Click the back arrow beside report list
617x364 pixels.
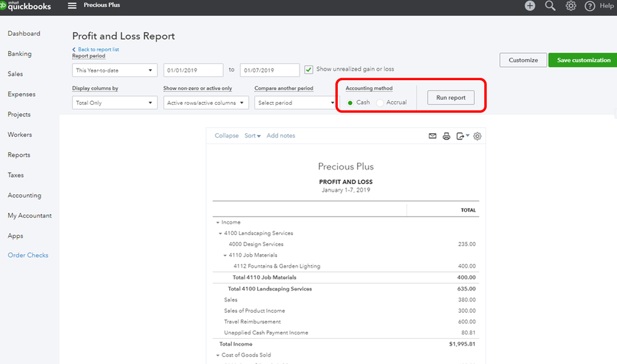[x=74, y=49]
